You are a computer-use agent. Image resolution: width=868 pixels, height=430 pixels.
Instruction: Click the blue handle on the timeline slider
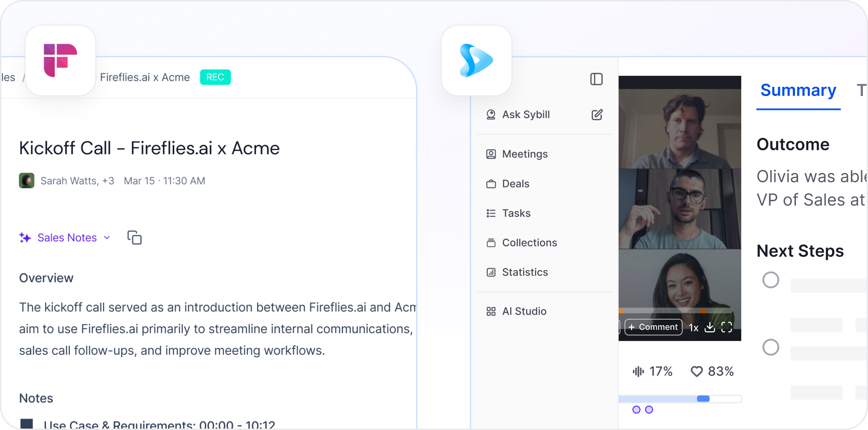click(703, 399)
